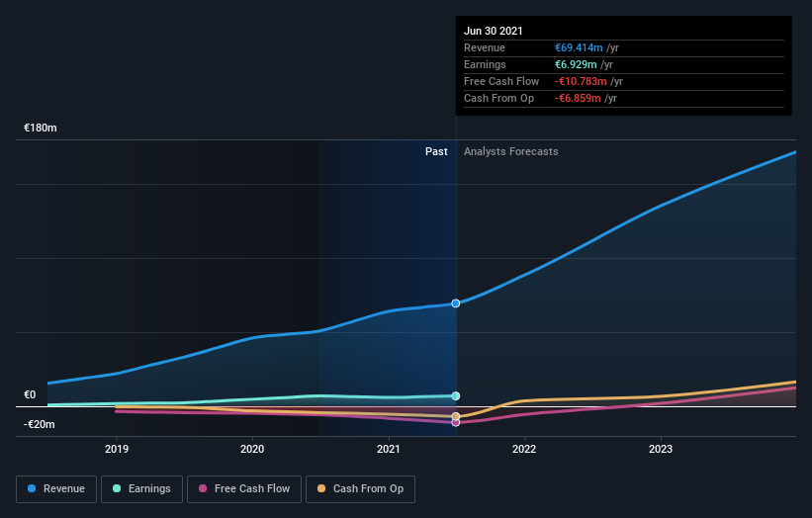Click the €180m y-axis label

pyautogui.click(x=41, y=128)
